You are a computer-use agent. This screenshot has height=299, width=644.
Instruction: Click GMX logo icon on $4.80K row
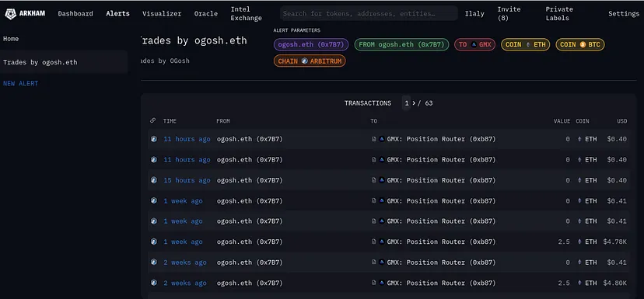point(382,283)
